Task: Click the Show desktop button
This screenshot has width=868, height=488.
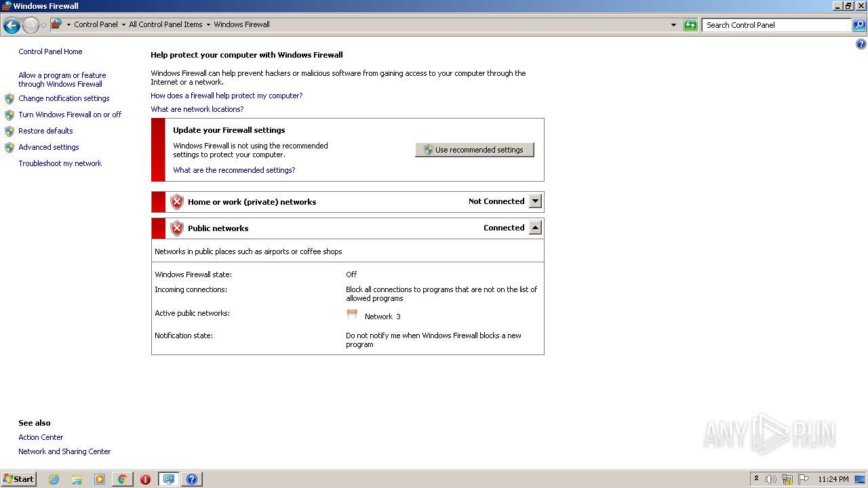Action: pyautogui.click(x=860, y=479)
